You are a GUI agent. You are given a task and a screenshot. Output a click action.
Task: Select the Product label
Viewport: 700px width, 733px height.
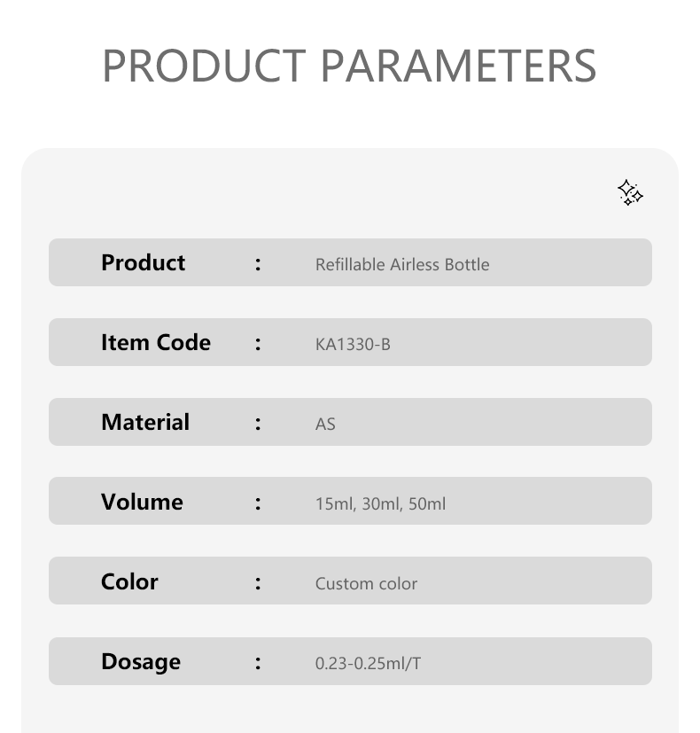coord(143,262)
